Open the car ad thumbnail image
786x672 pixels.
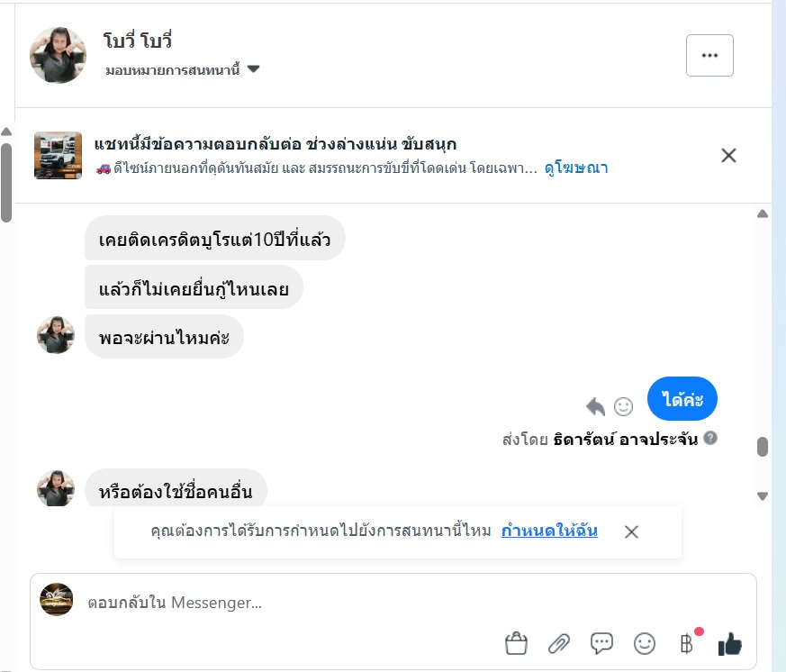[58, 155]
